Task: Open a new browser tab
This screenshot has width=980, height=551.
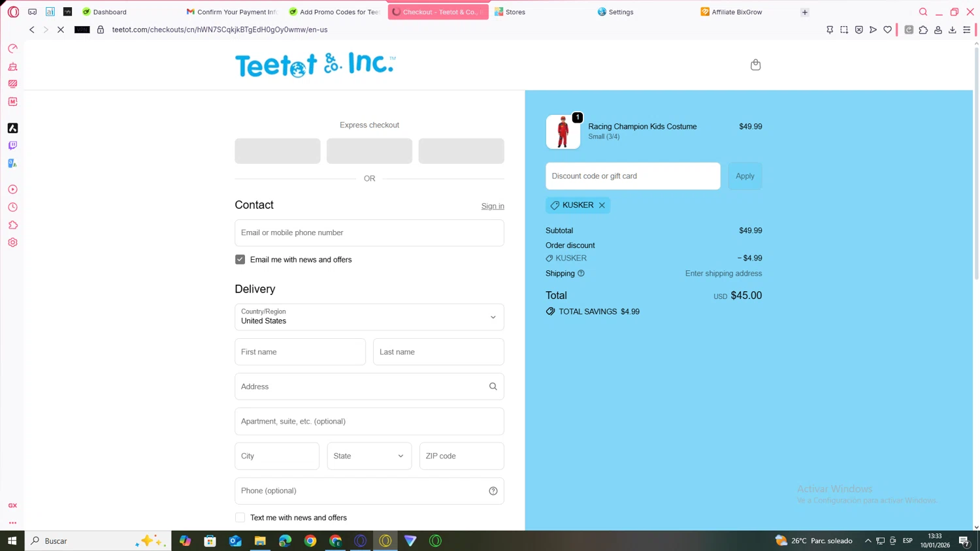Action: (805, 12)
